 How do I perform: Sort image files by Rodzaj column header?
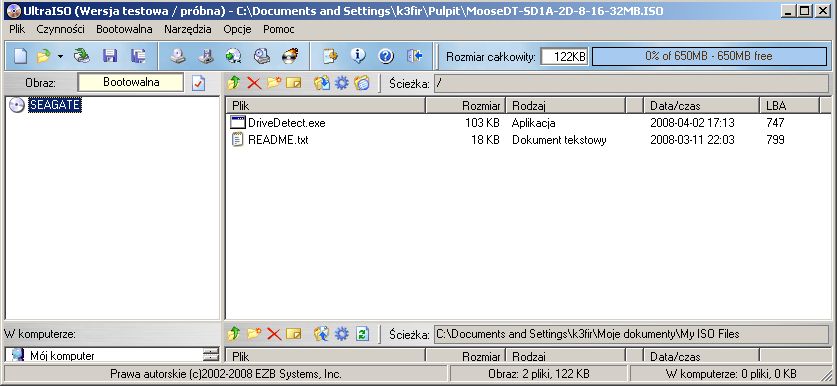point(566,106)
